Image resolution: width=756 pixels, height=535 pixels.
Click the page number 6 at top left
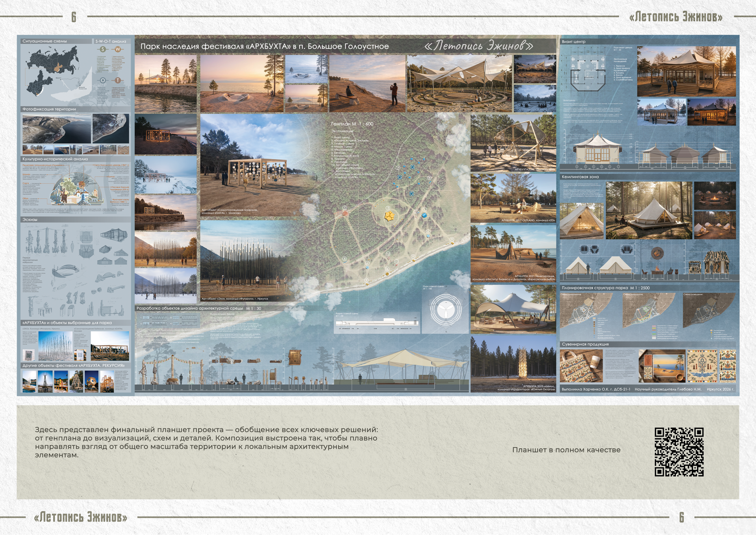[74, 17]
